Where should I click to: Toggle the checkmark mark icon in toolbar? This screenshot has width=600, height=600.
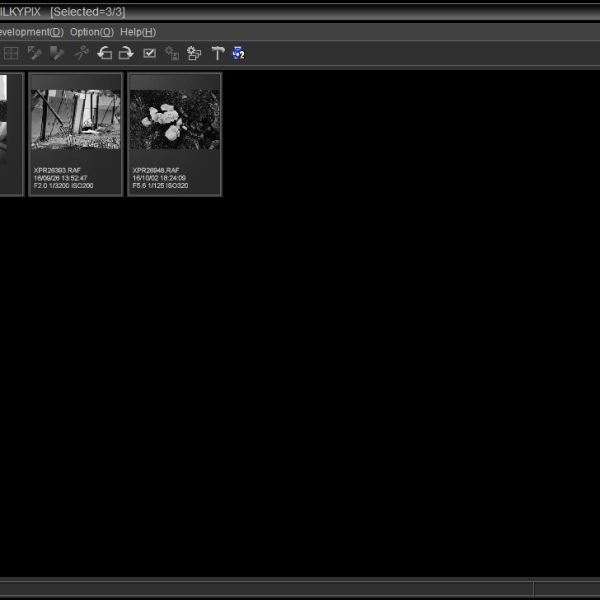tap(150, 53)
